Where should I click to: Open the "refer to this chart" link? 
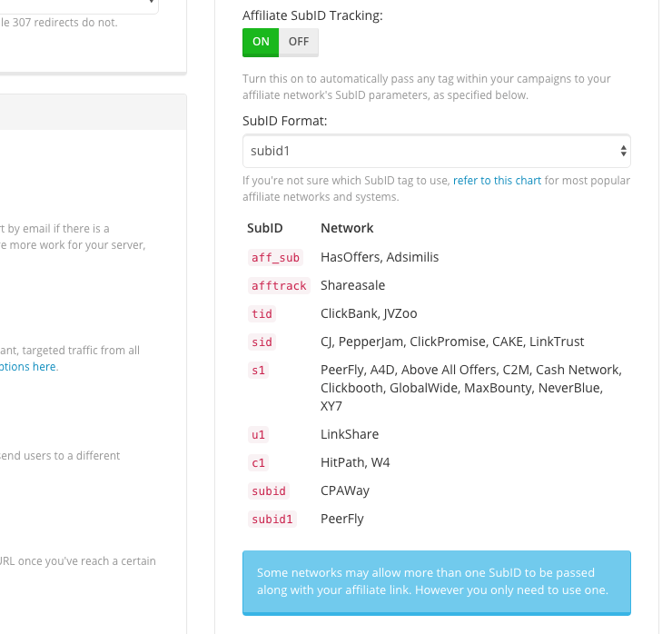497,181
